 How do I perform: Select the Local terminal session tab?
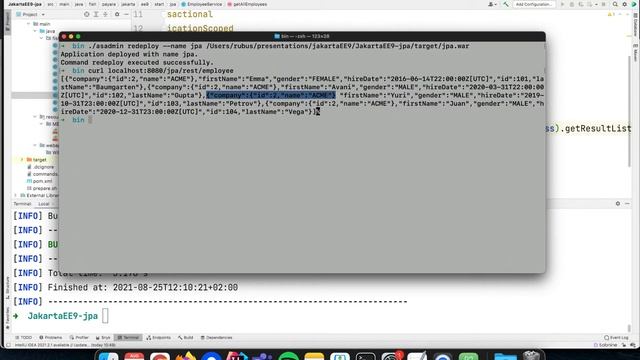click(x=44, y=204)
